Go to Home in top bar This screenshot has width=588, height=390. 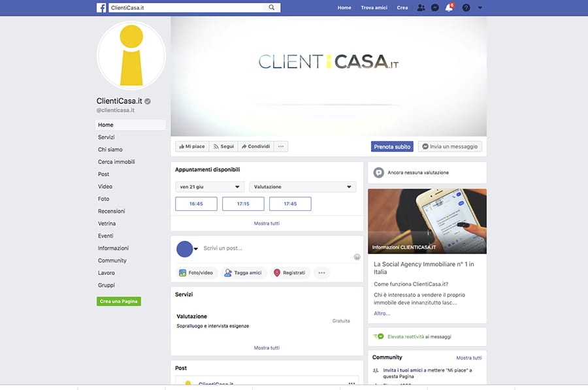click(344, 7)
